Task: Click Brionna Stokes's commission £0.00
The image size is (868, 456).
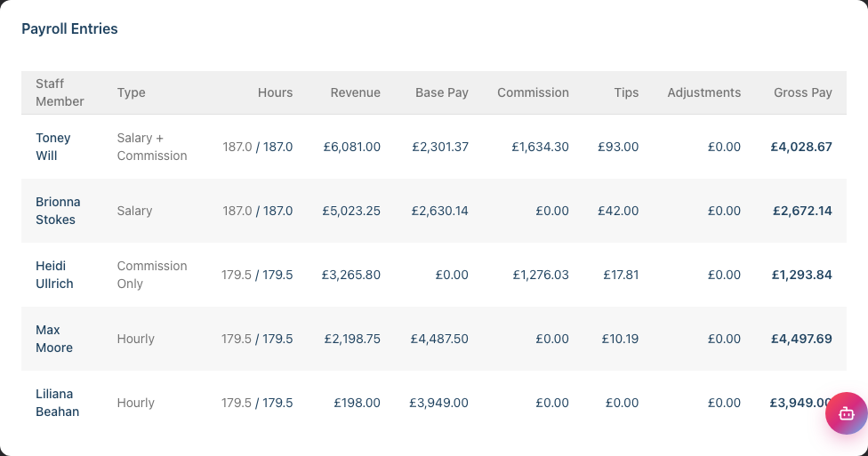Action: click(x=552, y=211)
